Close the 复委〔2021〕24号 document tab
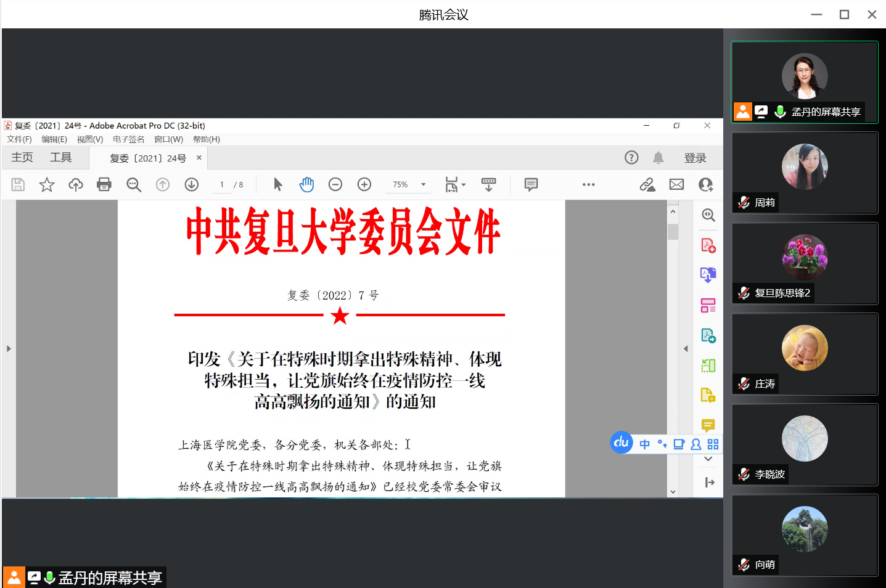Image resolution: width=886 pixels, height=588 pixels. point(199,158)
